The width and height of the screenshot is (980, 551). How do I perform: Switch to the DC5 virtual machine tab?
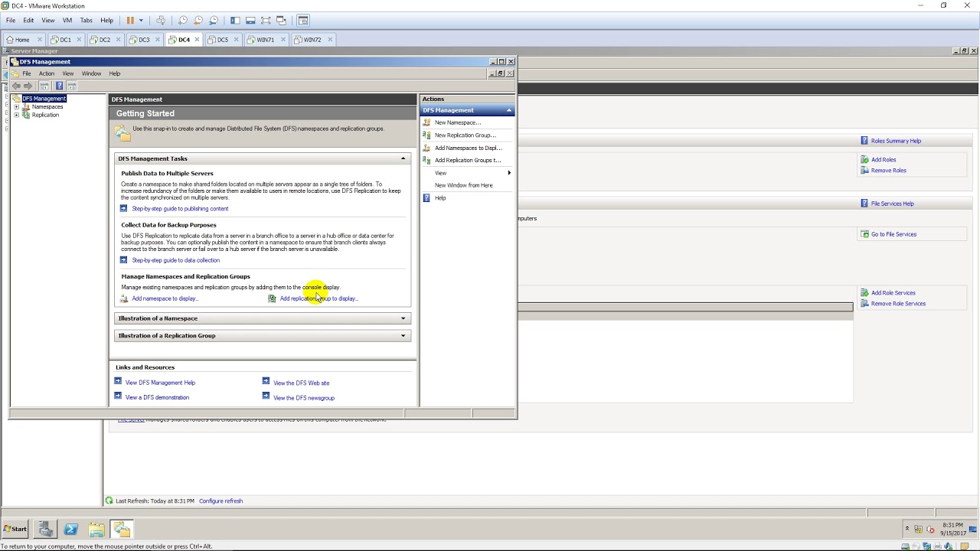coord(222,40)
